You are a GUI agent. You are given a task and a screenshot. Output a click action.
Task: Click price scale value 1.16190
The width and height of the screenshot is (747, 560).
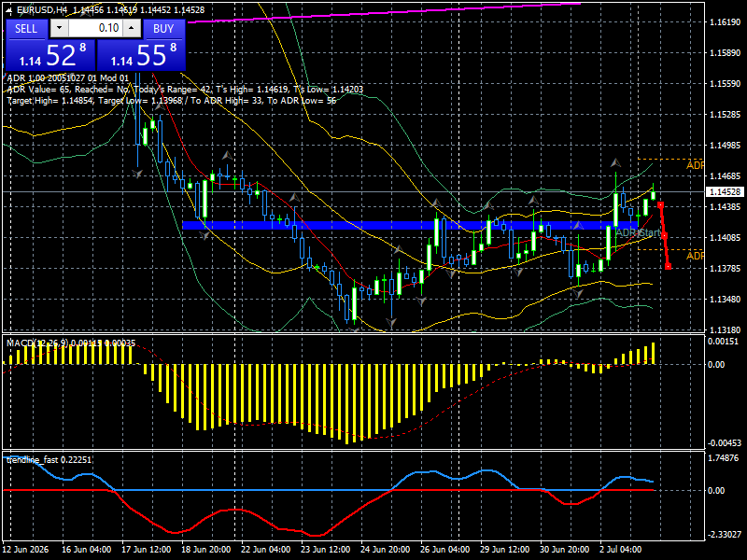(x=726, y=21)
